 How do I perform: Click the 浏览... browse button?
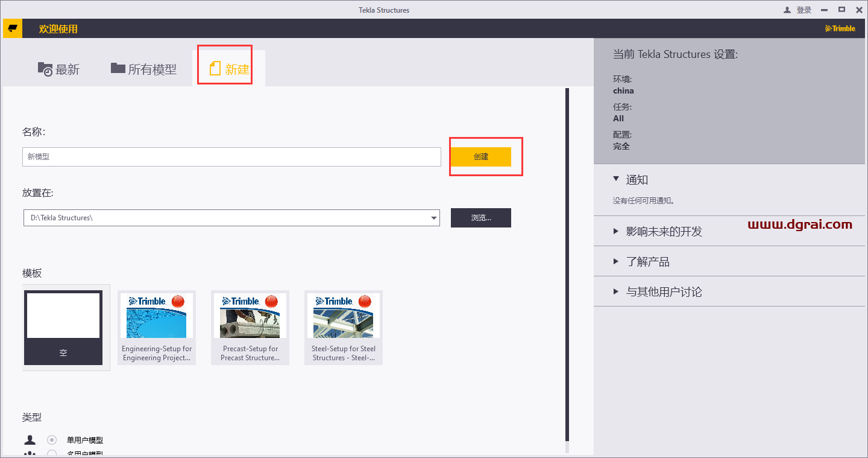[x=481, y=218]
